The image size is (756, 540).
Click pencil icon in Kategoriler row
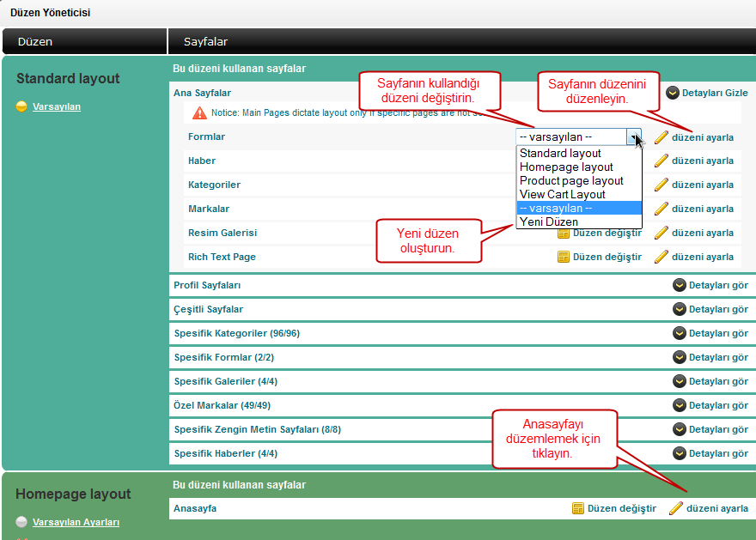661,185
